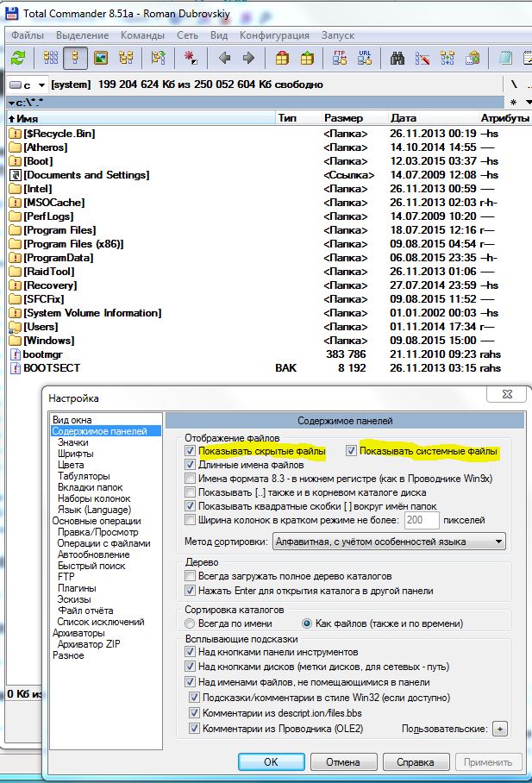Screen dimensions: 532x783
Task: Open the 'Команды' menu
Action: coord(142,35)
